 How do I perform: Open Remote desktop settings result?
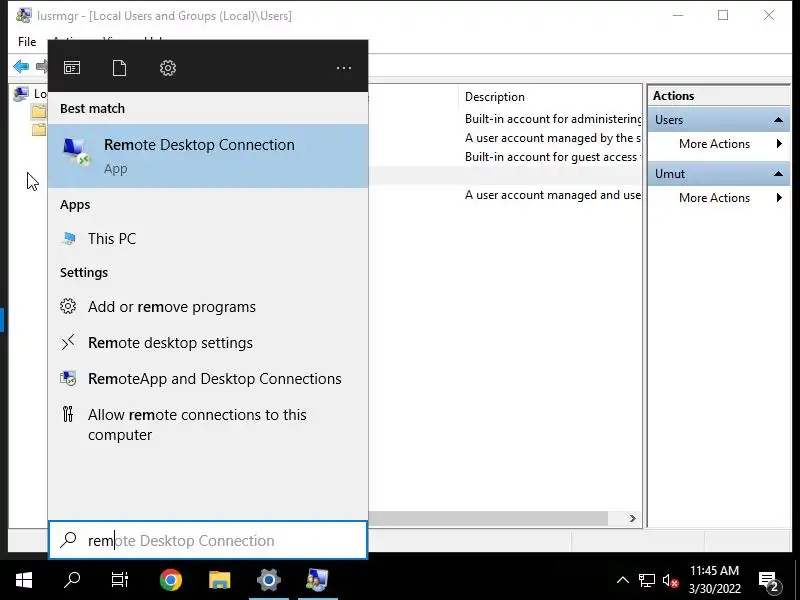[208, 343]
